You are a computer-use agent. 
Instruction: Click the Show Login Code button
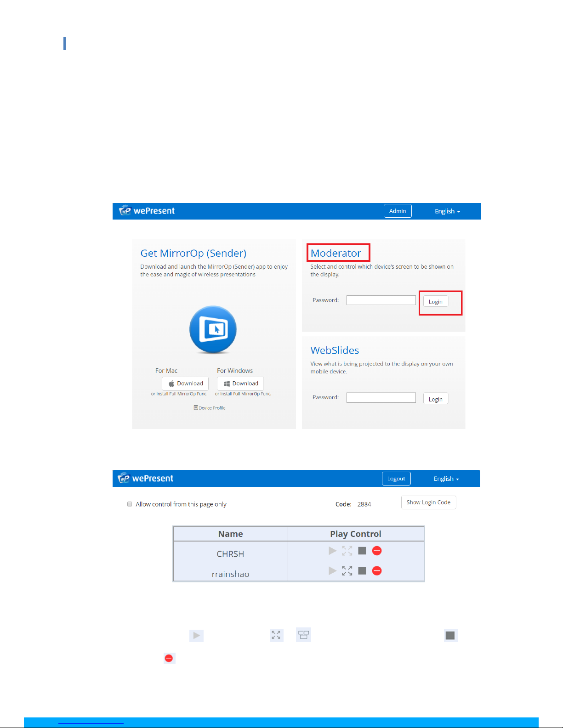(x=428, y=502)
